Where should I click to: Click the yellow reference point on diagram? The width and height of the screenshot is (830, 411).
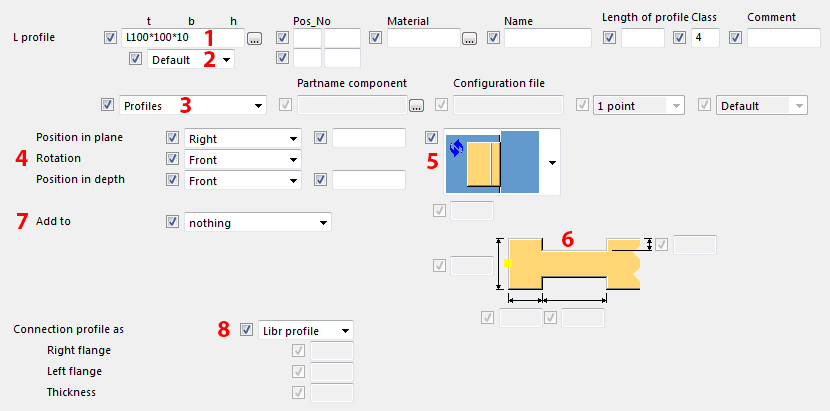point(508,263)
